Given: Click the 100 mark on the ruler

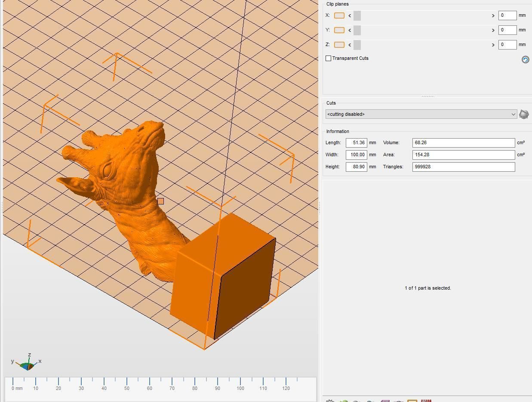Looking at the screenshot, I should pyautogui.click(x=240, y=388).
